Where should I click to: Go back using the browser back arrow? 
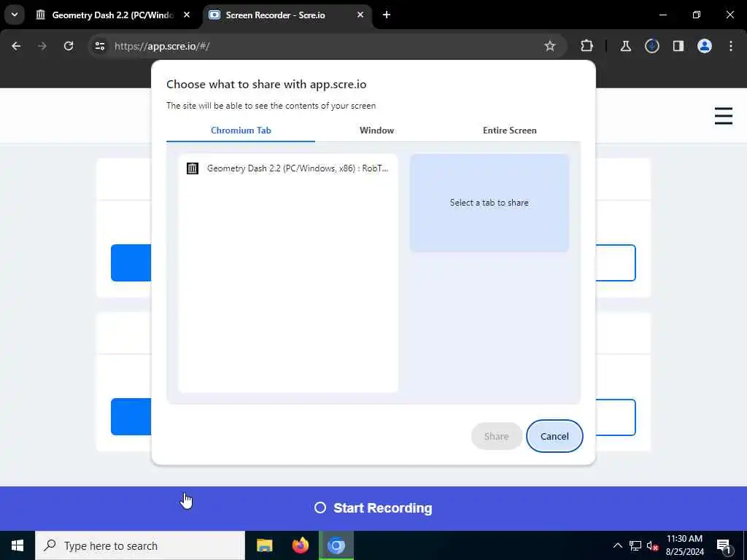[x=16, y=46]
